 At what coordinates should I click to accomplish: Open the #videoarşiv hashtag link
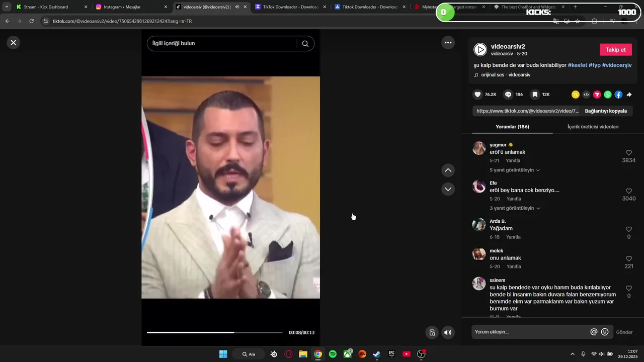coord(617,65)
